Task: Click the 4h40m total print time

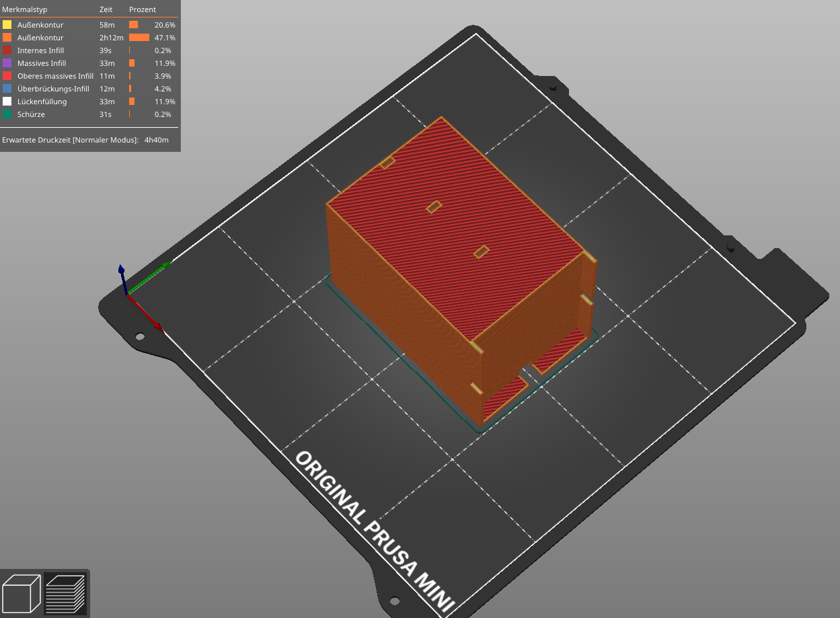Action: point(157,140)
